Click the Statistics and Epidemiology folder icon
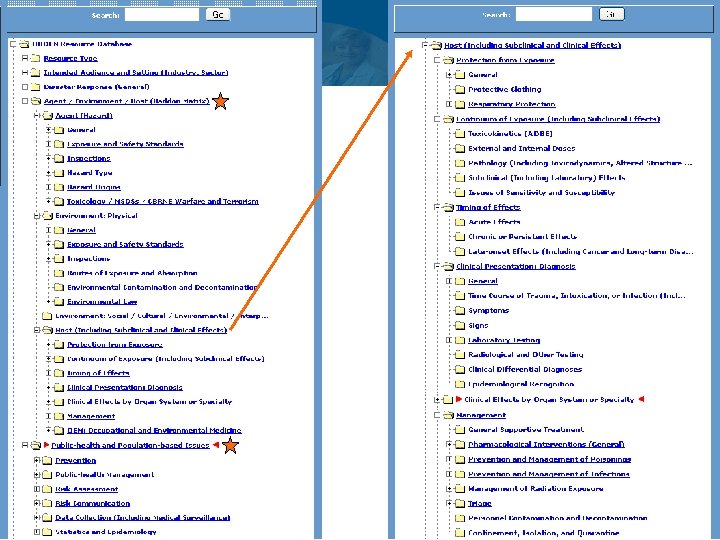 pyautogui.click(x=47, y=532)
